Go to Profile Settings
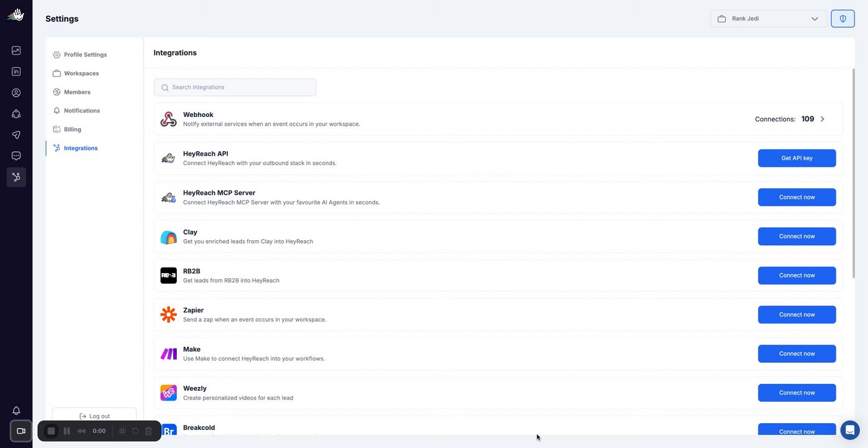Image resolution: width=868 pixels, height=448 pixels. (x=85, y=55)
